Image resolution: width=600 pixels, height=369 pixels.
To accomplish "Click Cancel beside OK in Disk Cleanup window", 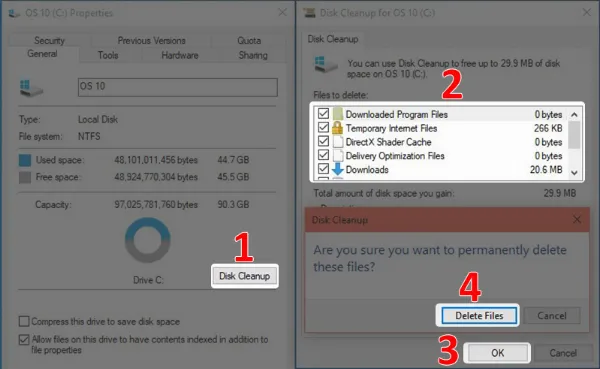I will 563,353.
